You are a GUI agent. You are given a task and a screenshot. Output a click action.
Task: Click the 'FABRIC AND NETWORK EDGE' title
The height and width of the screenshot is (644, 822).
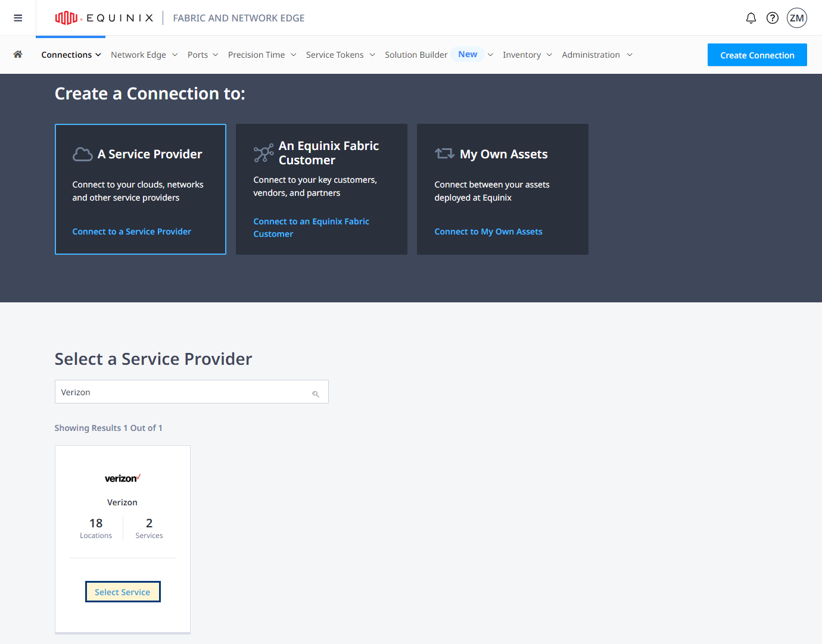click(239, 18)
